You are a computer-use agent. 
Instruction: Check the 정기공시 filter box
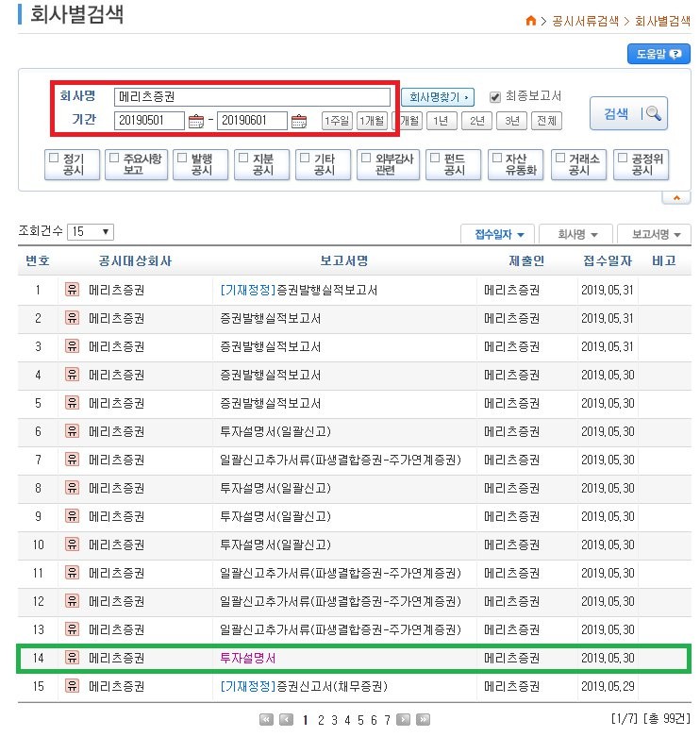[x=54, y=158]
